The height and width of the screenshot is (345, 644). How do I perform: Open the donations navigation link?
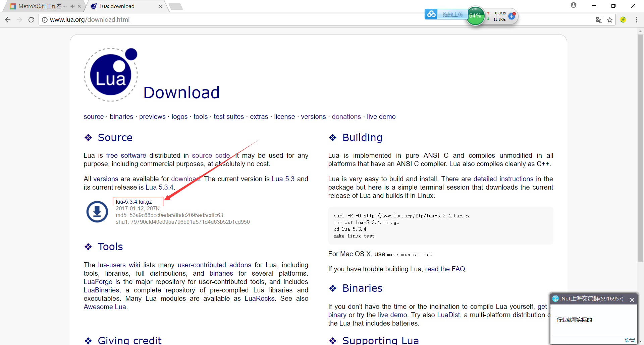pos(346,117)
